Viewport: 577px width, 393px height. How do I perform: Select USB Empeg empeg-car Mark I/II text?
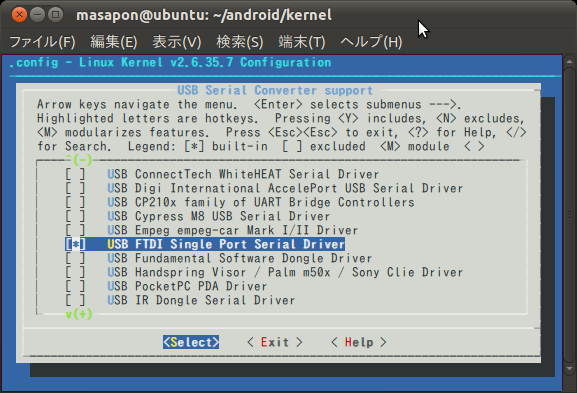coord(233,230)
